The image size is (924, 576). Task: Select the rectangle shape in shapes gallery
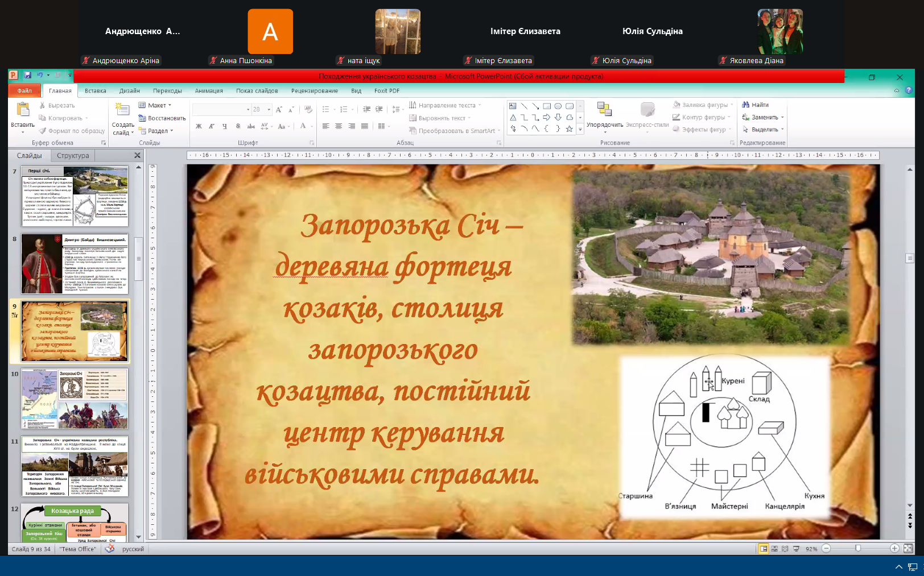pyautogui.click(x=547, y=106)
